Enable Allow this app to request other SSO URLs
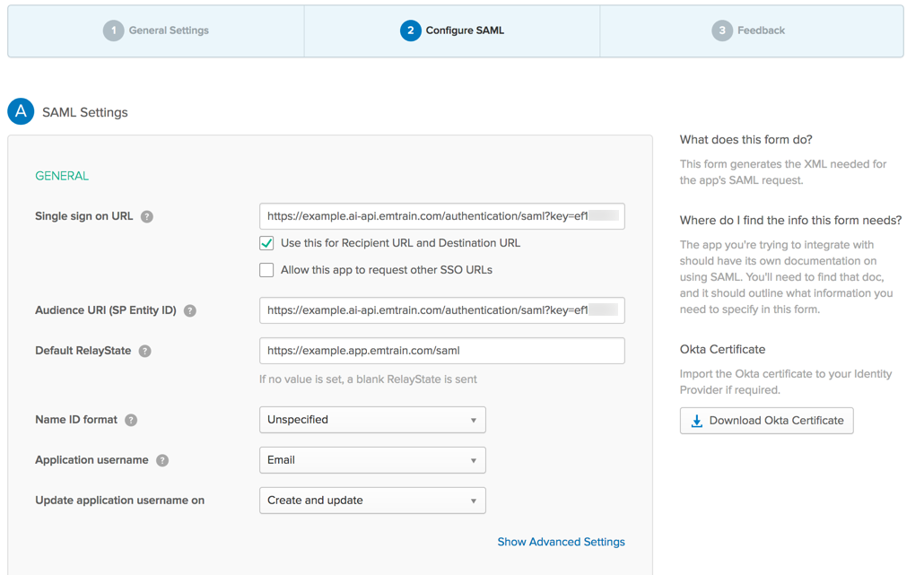The height and width of the screenshot is (575, 924). point(266,270)
